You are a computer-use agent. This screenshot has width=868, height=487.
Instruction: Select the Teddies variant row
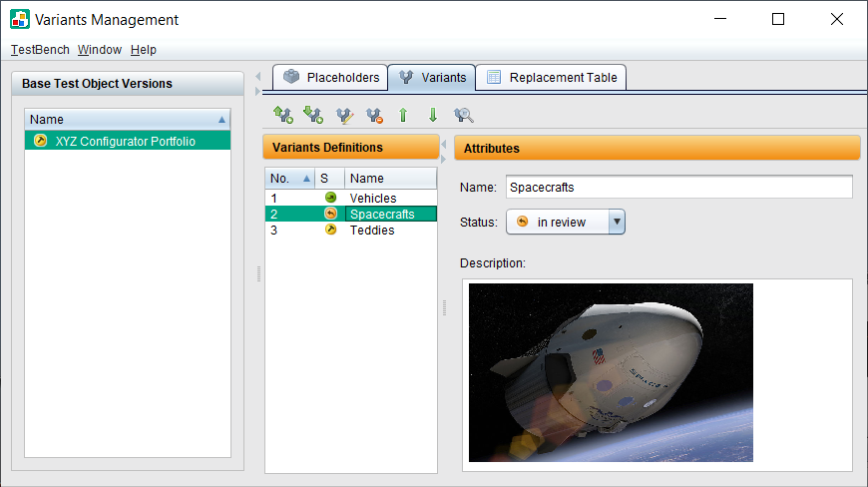click(371, 231)
